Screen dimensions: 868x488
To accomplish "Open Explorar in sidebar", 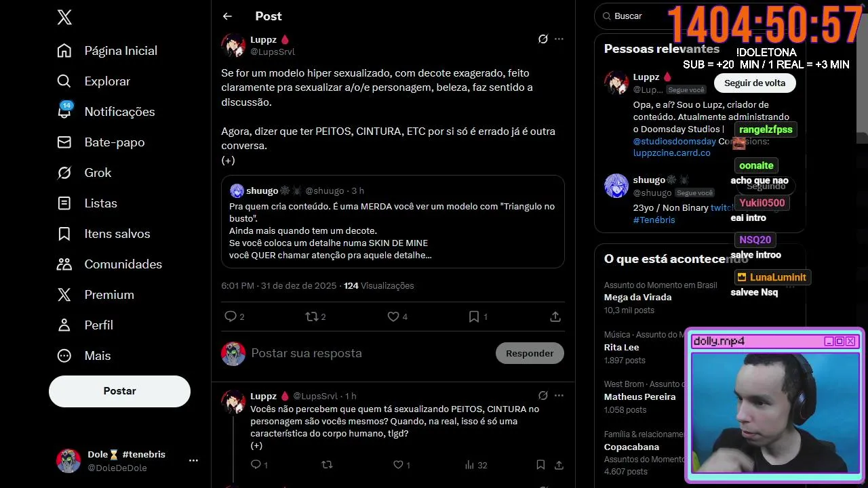I will coord(106,81).
